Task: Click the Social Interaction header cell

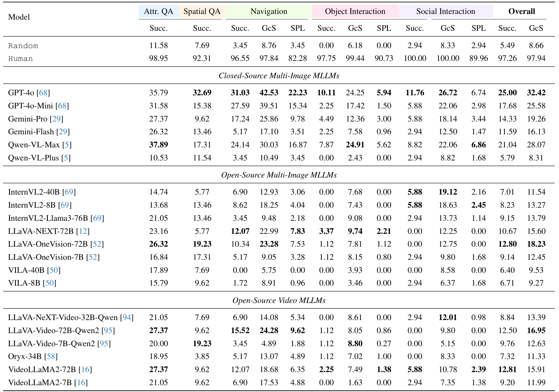Action: [x=445, y=11]
